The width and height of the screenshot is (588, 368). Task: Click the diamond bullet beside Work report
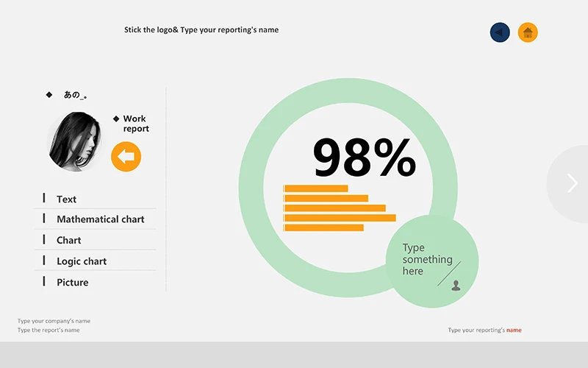point(116,118)
